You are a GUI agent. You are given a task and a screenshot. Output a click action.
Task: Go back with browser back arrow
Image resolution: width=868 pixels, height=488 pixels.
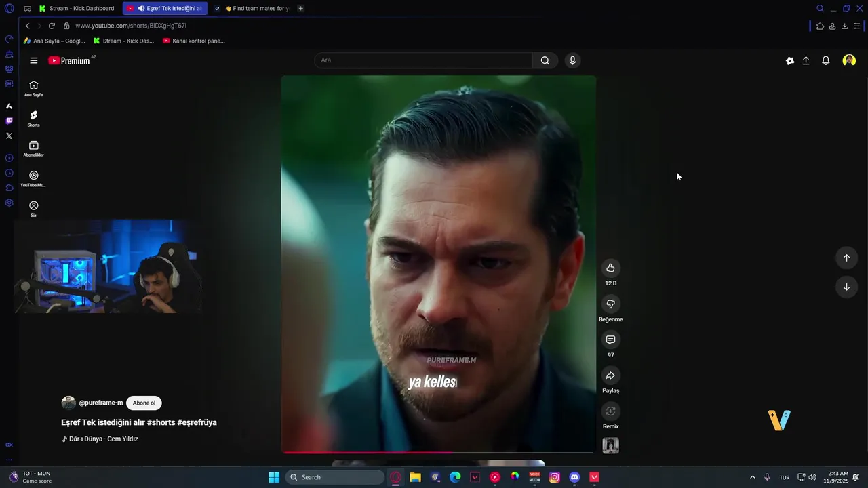[27, 26]
